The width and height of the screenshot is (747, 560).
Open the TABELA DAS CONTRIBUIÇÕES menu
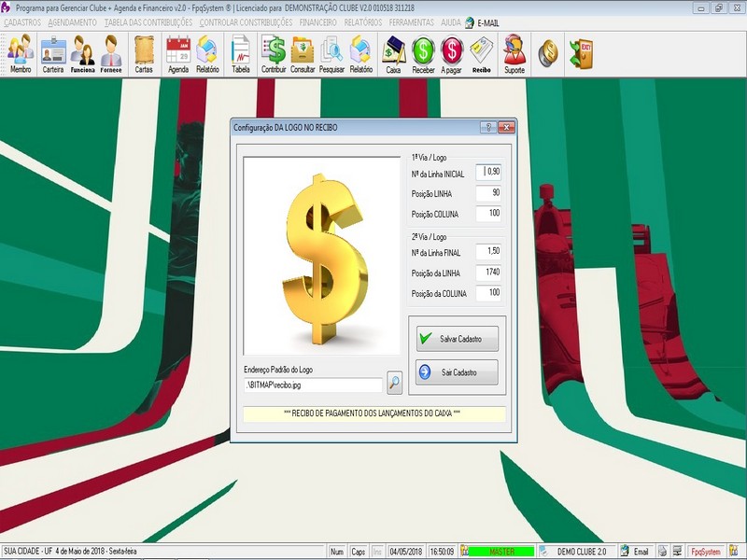[148, 22]
